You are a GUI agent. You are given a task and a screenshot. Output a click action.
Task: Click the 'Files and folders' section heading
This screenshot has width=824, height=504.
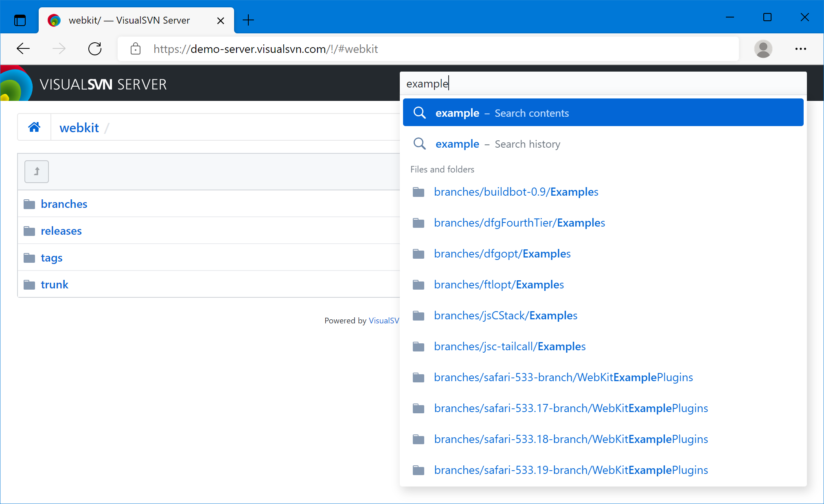coord(442,169)
